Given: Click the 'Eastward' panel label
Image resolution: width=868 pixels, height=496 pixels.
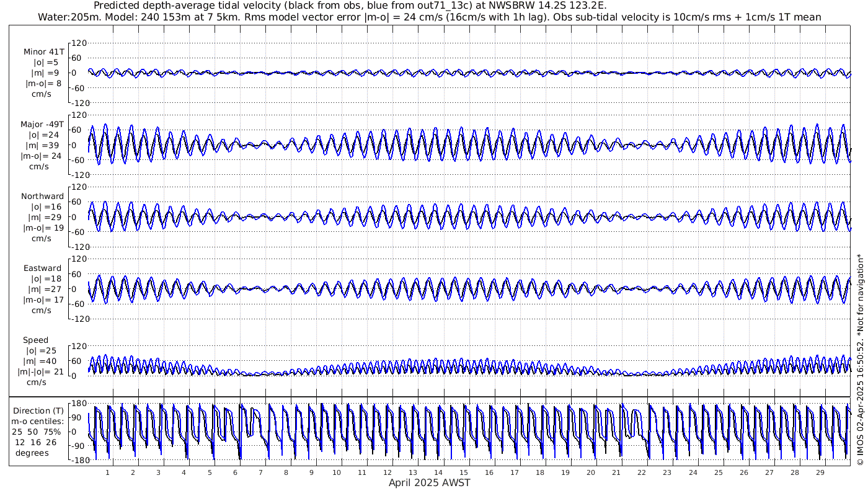Looking at the screenshot, I should tap(43, 268).
